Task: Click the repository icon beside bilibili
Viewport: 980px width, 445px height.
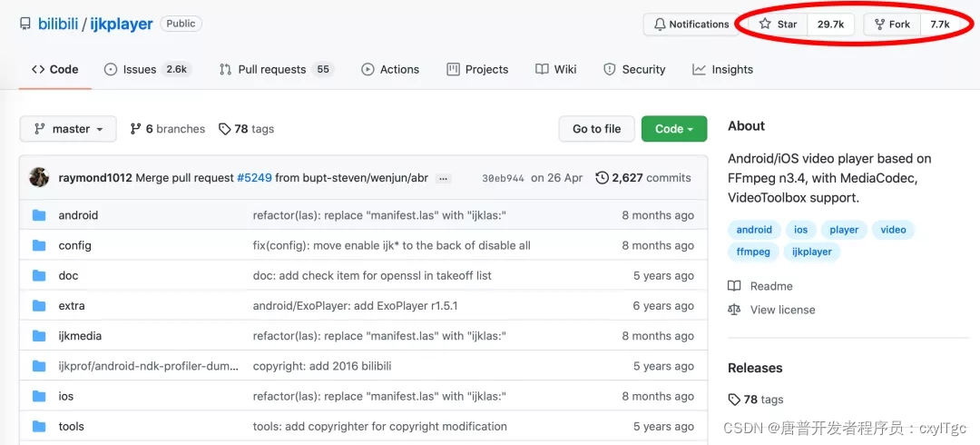Action: (25, 25)
